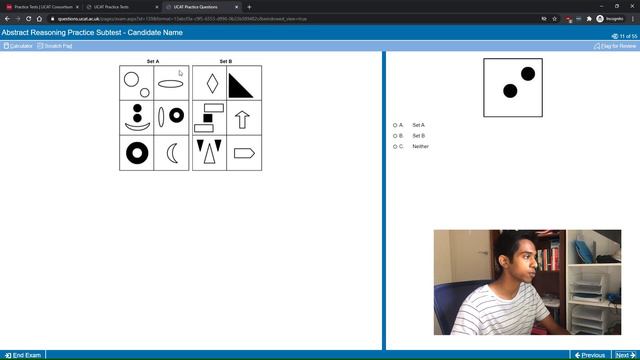Click the Set A ellipse and ring box
This screenshot has height=360, width=640.
click(x=171, y=118)
